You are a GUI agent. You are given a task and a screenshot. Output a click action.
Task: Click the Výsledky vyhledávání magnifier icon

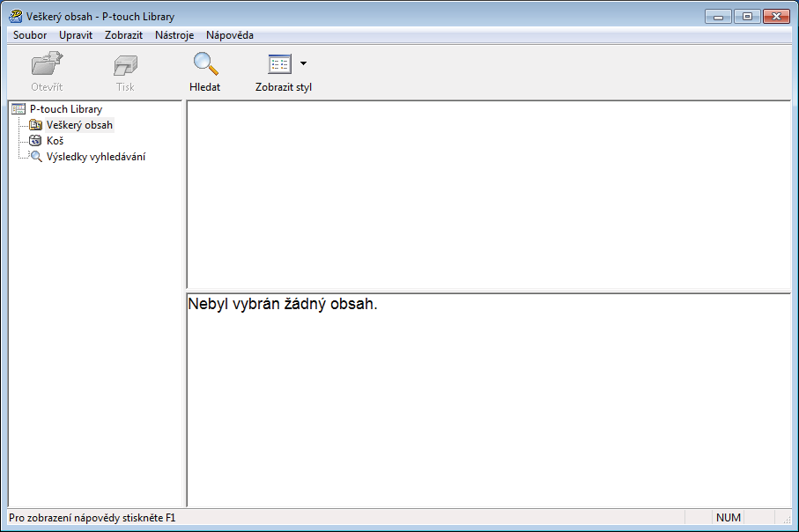click(35, 157)
